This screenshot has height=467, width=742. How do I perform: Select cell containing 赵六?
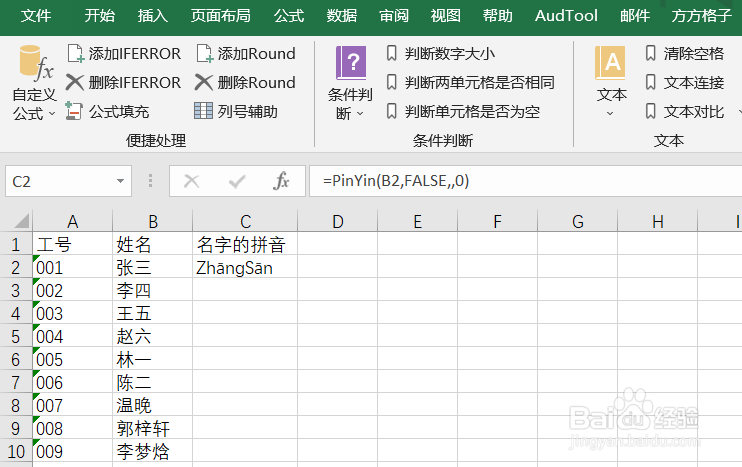tap(152, 336)
